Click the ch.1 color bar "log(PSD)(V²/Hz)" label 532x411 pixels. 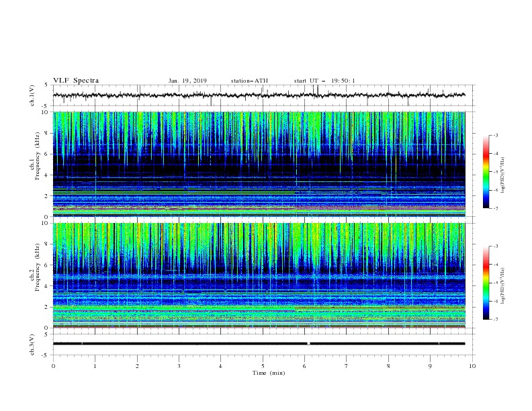pyautogui.click(x=502, y=175)
